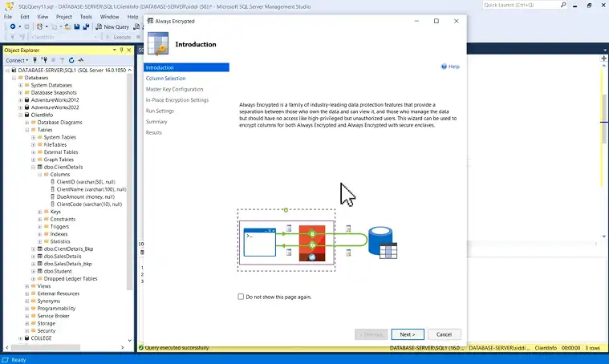The image size is (609, 364).
Task: Select 'dbo.ClientDetails_Bkp' table
Action: pos(68,249)
